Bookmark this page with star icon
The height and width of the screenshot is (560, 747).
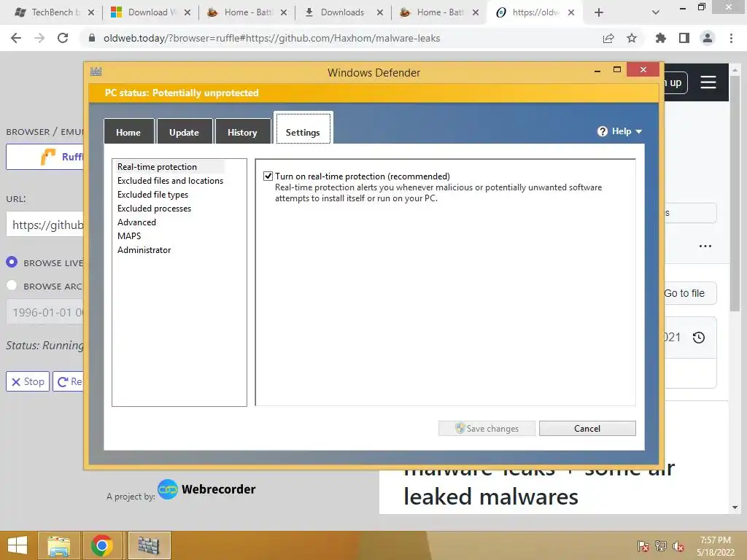coord(632,38)
